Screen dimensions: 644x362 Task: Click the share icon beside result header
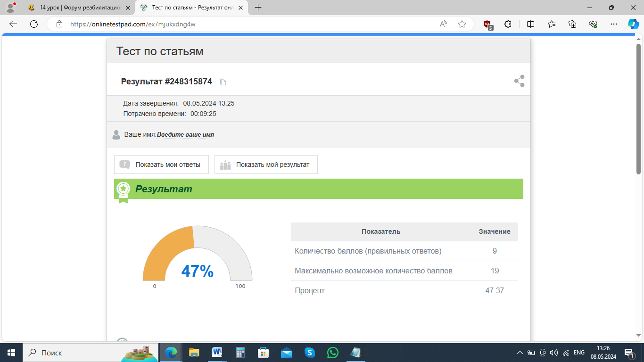(519, 81)
